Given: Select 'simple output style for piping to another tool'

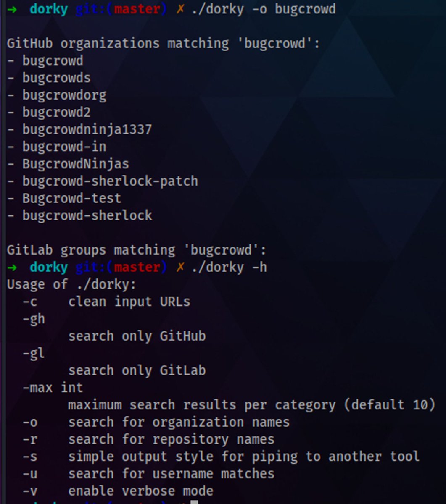Looking at the screenshot, I should [244, 457].
